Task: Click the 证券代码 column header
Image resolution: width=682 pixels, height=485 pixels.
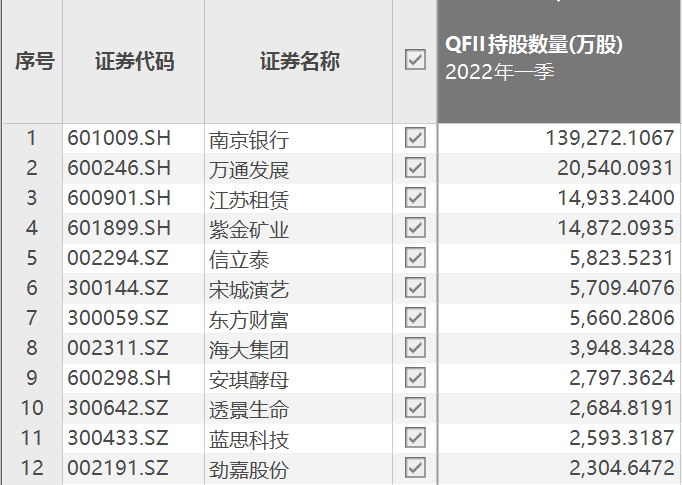Action: click(134, 61)
